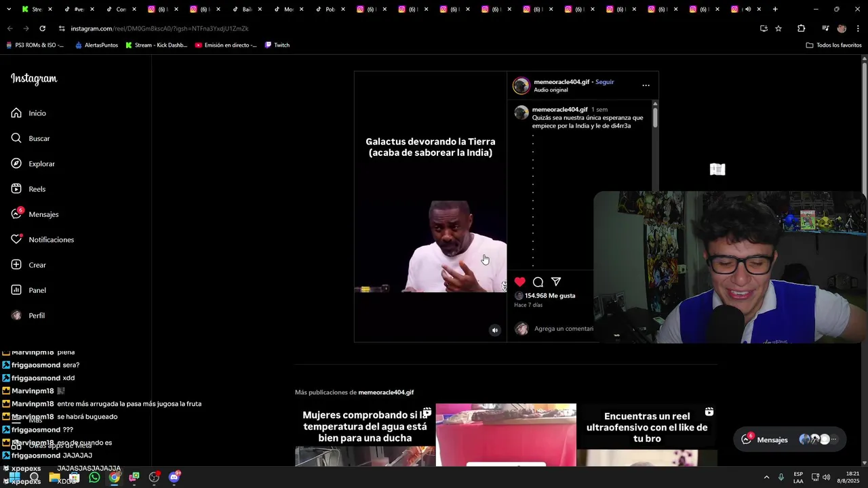This screenshot has width=868, height=488.
Task: Click Audio original link
Action: point(551,90)
